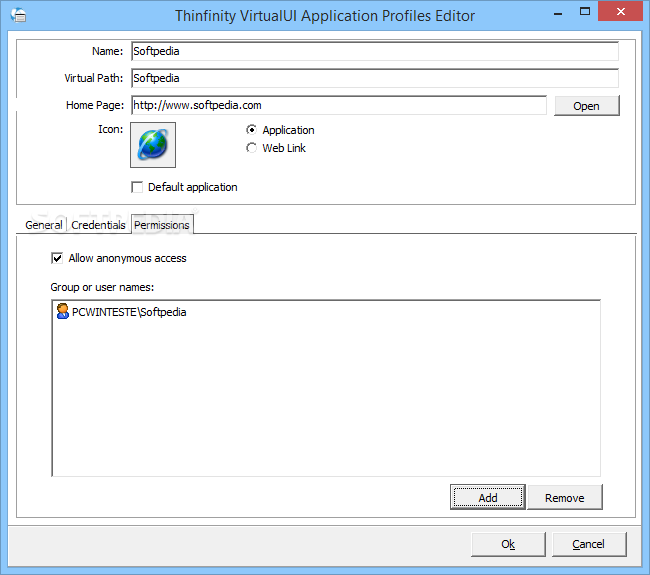
Task: Click the Open button next to Home Page
Action: [587, 106]
